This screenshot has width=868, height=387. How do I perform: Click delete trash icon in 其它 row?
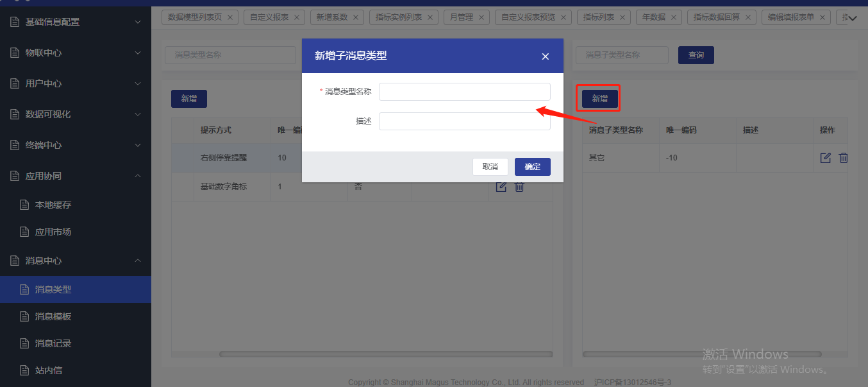point(844,157)
